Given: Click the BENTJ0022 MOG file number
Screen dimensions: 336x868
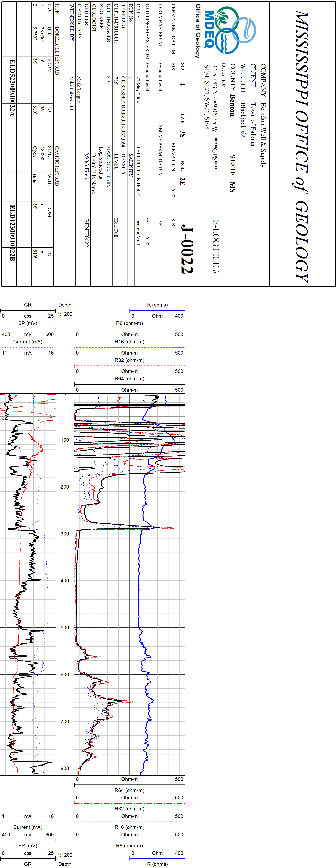Looking at the screenshot, I should click(87, 233).
